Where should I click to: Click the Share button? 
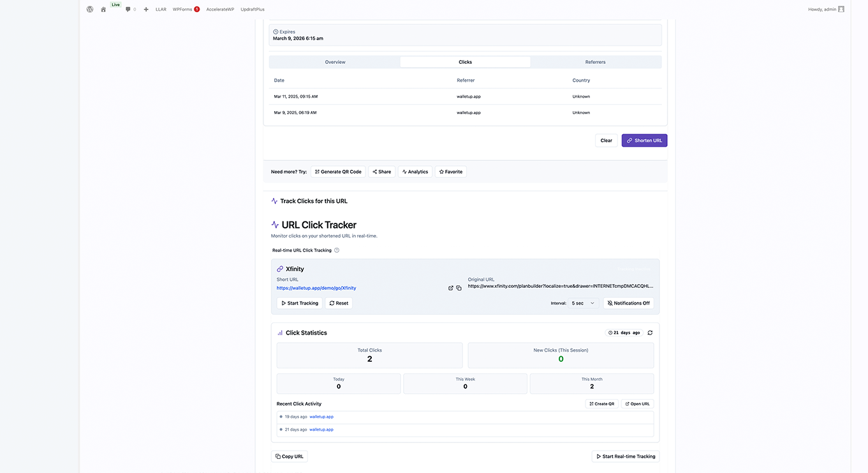(x=381, y=172)
